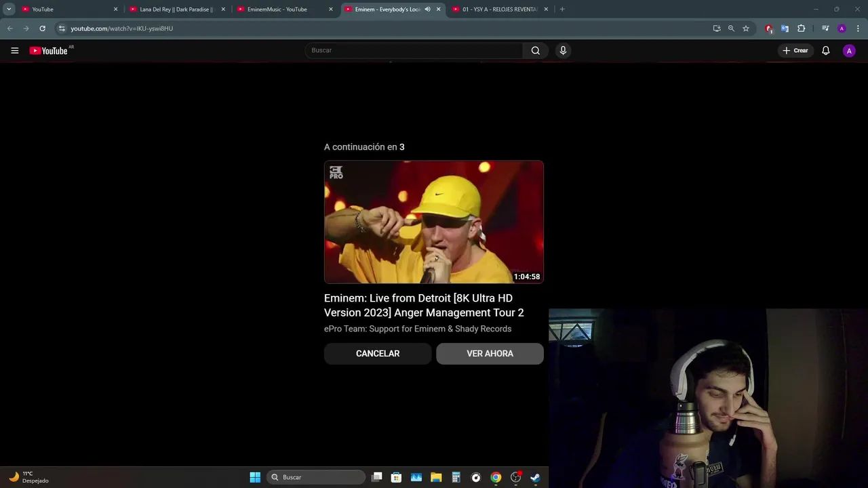Click the zoom magnifier icon in address bar
Screen dimensions: 868x488
[731, 28]
